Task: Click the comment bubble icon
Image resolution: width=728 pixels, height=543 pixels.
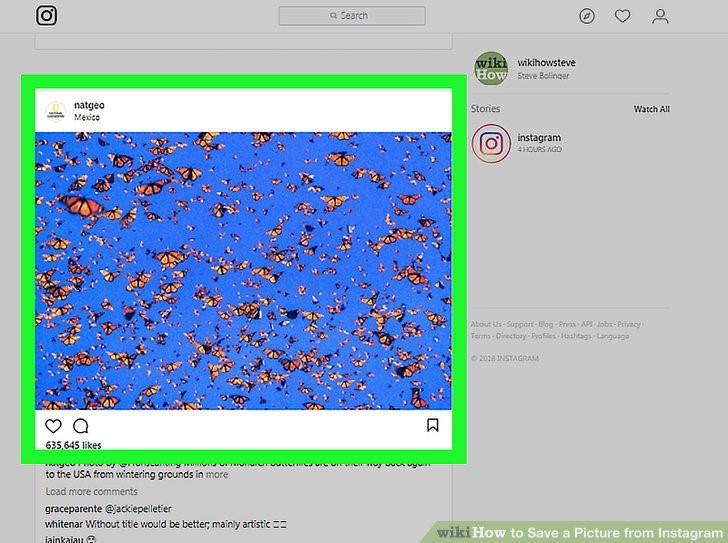Action: (x=81, y=426)
